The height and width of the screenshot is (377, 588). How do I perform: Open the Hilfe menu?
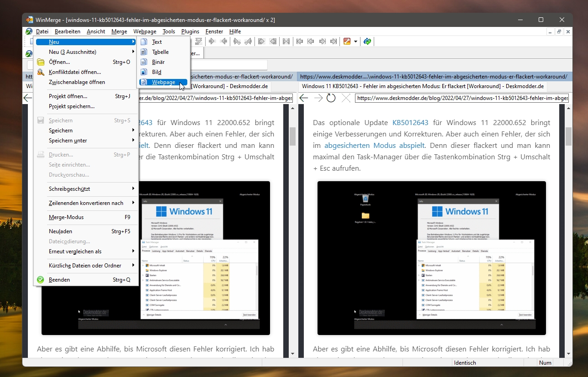235,31
